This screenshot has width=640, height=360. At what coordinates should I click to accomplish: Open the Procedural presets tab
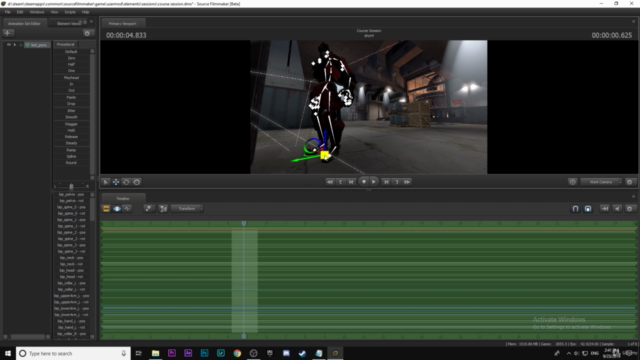(x=65, y=44)
